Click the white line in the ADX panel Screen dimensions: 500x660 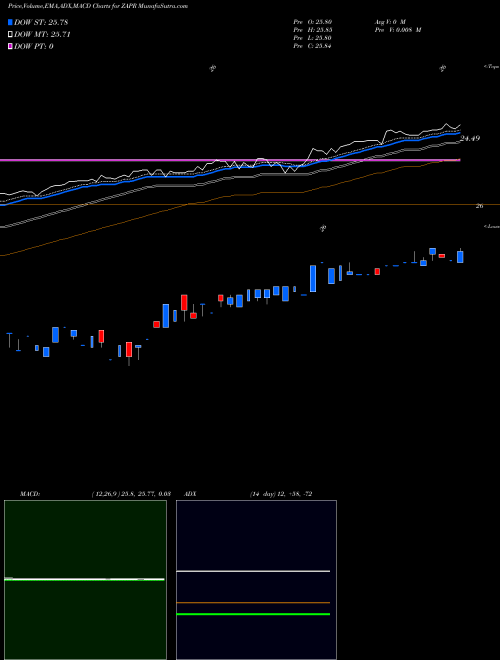pos(253,571)
